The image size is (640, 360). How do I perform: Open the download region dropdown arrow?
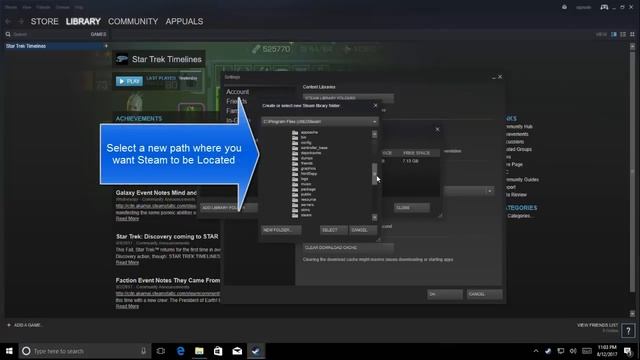(x=489, y=191)
